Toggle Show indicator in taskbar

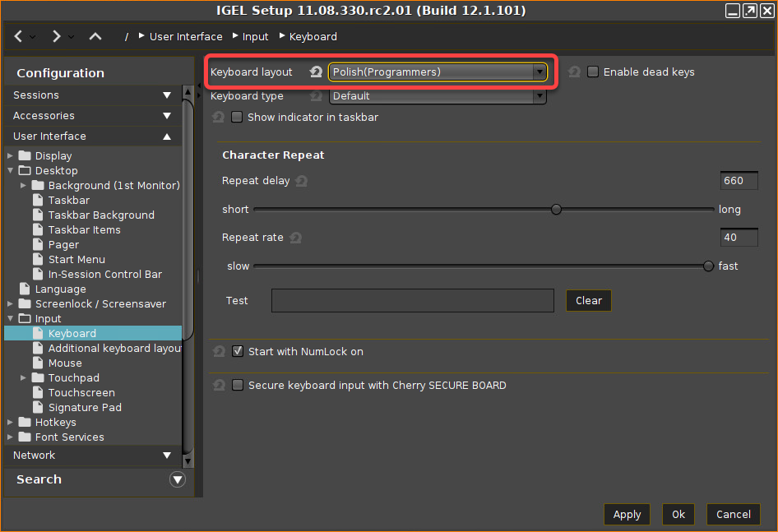tap(237, 118)
